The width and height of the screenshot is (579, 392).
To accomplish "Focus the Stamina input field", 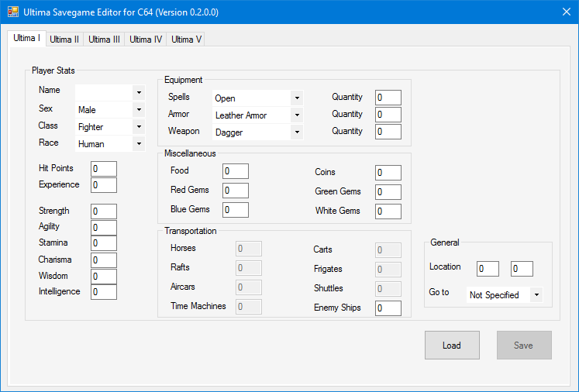I will (x=104, y=243).
